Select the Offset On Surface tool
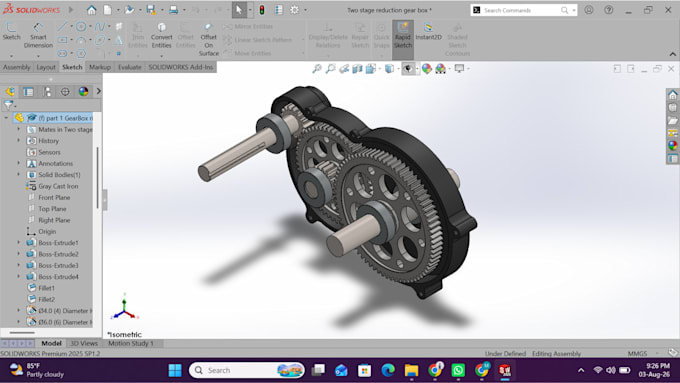Screen dimensions: 680x383 [x=209, y=39]
